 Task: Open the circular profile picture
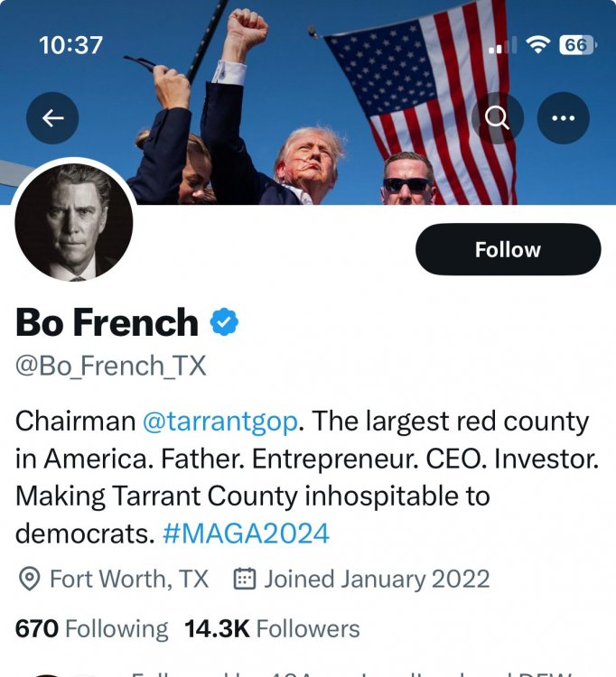pos(74,222)
